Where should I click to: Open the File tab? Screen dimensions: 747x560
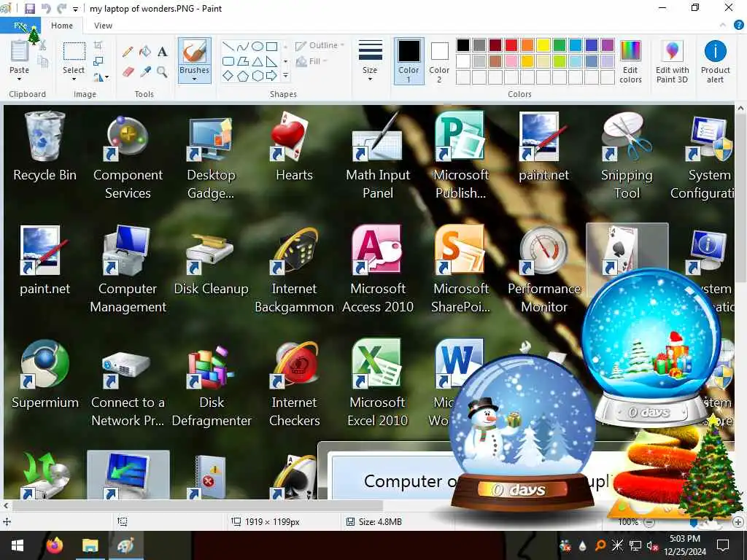click(x=20, y=26)
